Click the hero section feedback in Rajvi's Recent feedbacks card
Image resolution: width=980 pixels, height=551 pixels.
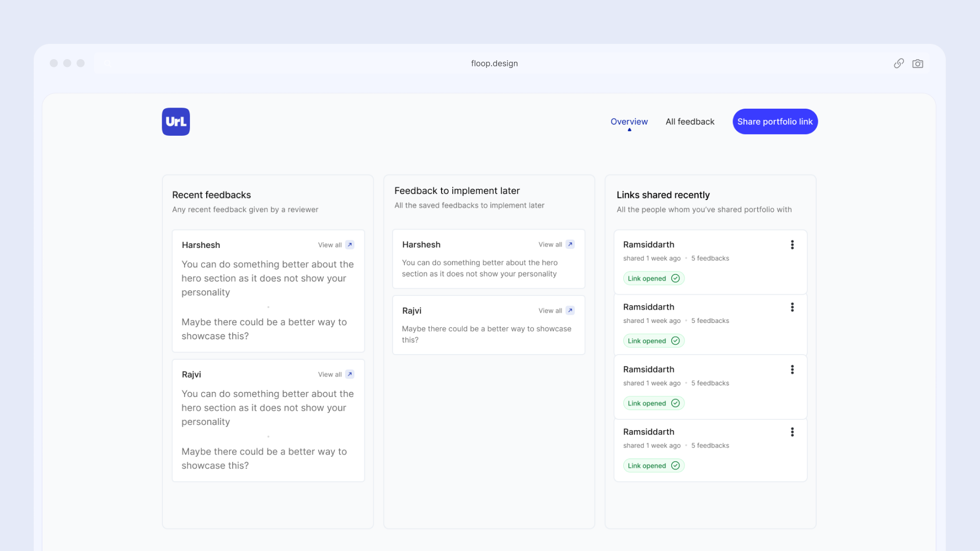(x=267, y=408)
